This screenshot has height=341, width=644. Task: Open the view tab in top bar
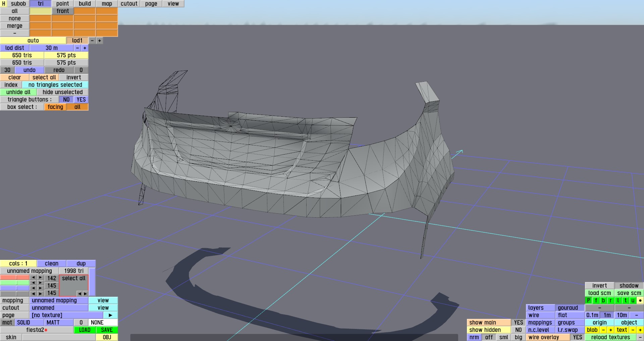173,4
